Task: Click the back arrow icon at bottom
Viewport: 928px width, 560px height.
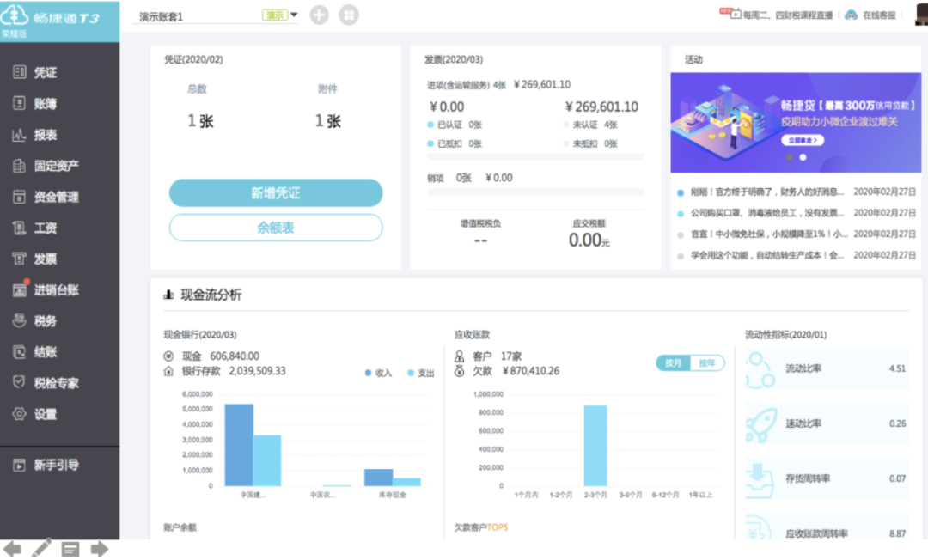Action: tap(12, 548)
